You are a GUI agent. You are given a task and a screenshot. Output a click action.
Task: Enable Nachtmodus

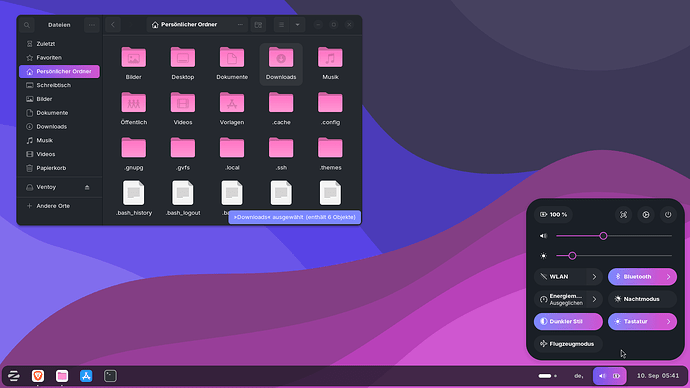tap(642, 299)
